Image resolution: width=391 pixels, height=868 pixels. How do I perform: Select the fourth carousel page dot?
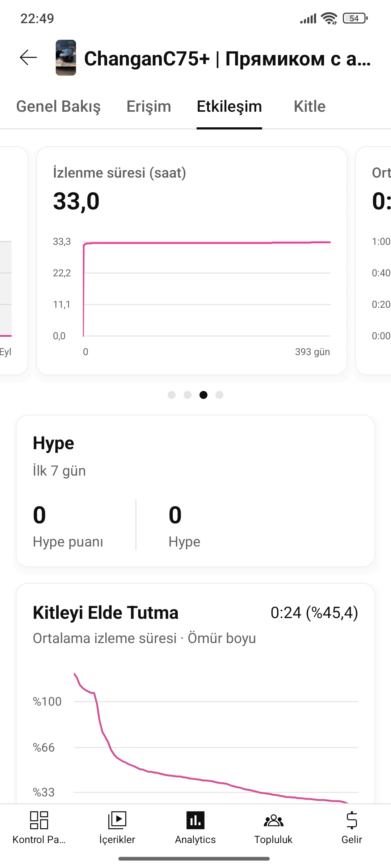[x=219, y=395]
